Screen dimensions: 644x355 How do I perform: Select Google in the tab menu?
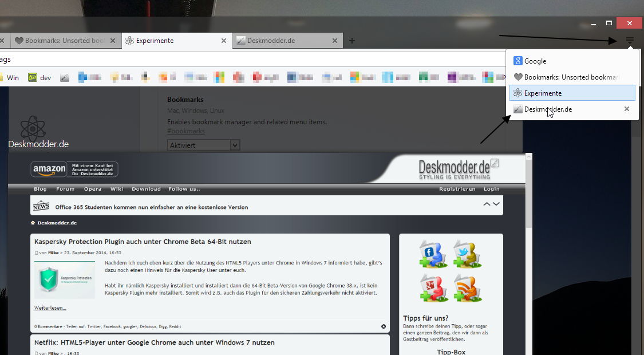pyautogui.click(x=572, y=61)
